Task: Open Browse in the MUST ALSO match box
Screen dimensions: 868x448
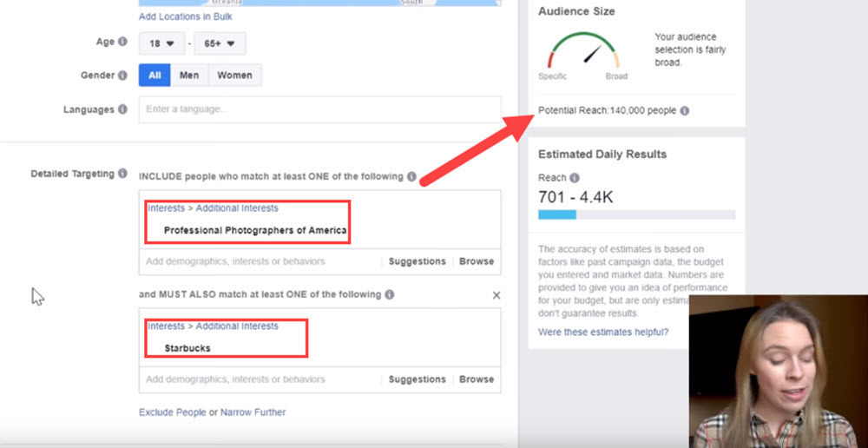Action: coord(477,379)
